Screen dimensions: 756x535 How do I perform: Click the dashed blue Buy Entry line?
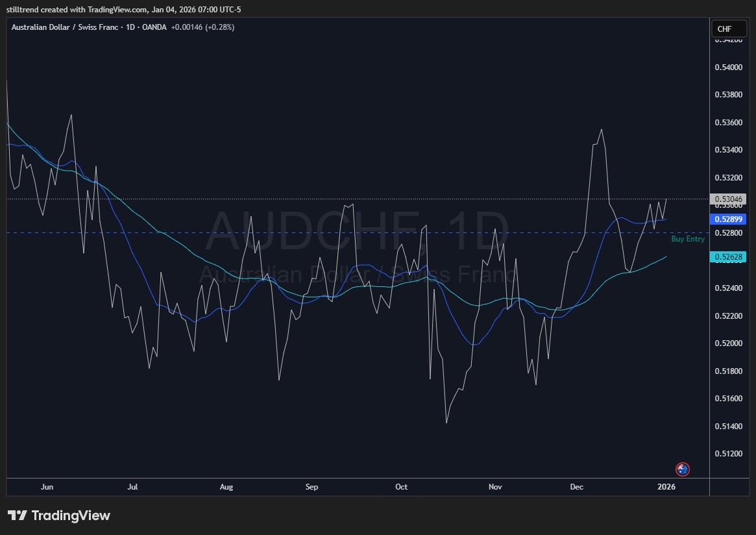[324, 231]
